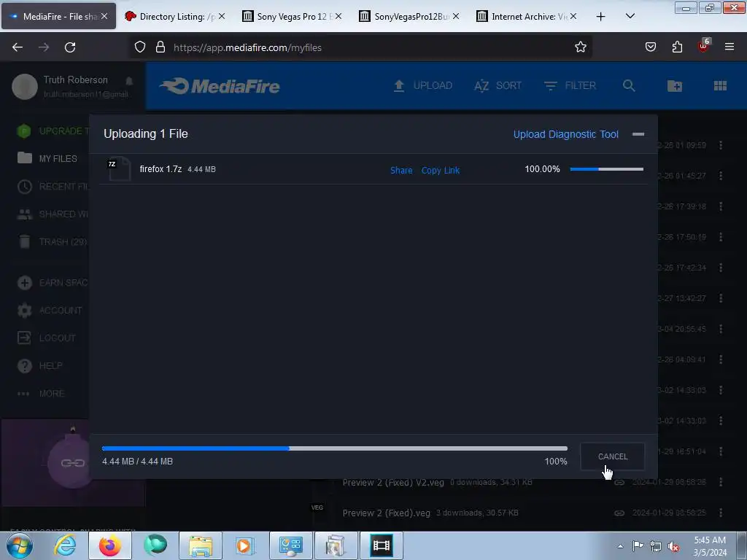The image size is (747, 560).
Task: Open the FILTER options
Action: click(570, 86)
